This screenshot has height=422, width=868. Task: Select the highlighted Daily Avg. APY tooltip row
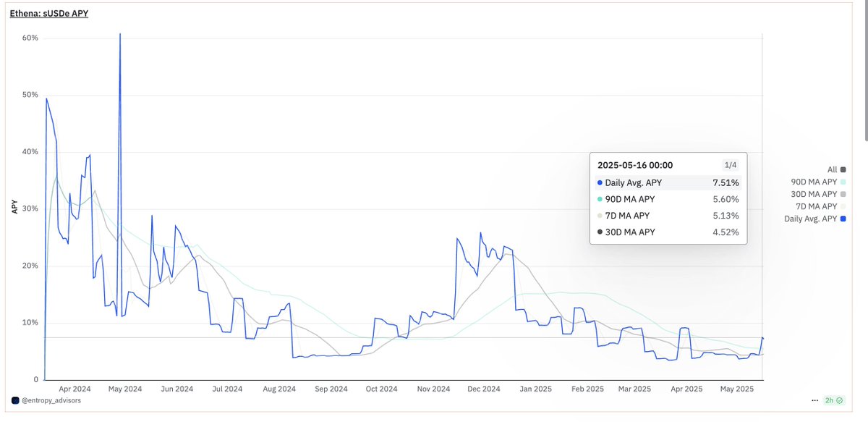[665, 182]
